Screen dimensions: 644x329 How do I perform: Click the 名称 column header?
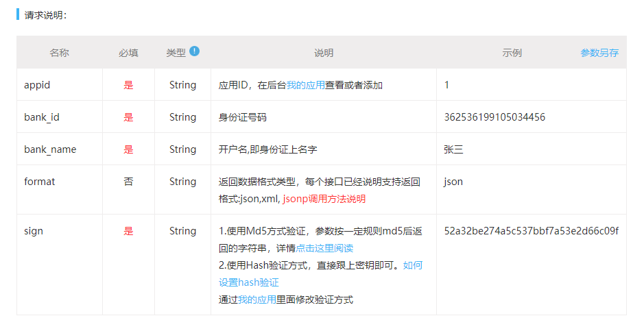(x=59, y=53)
